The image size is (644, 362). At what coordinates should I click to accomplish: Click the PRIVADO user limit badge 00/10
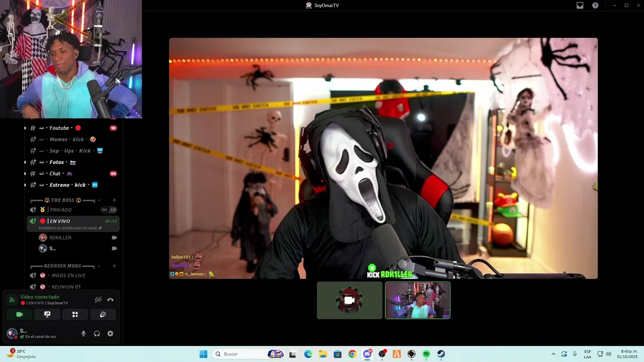(x=109, y=210)
